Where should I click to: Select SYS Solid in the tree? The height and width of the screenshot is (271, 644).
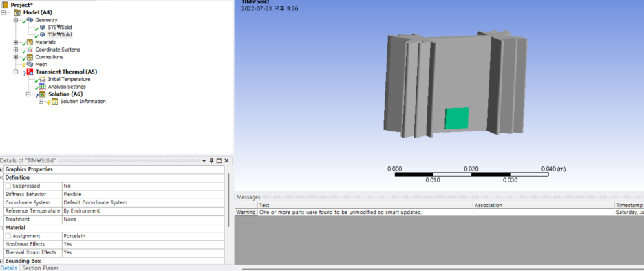tap(60, 27)
